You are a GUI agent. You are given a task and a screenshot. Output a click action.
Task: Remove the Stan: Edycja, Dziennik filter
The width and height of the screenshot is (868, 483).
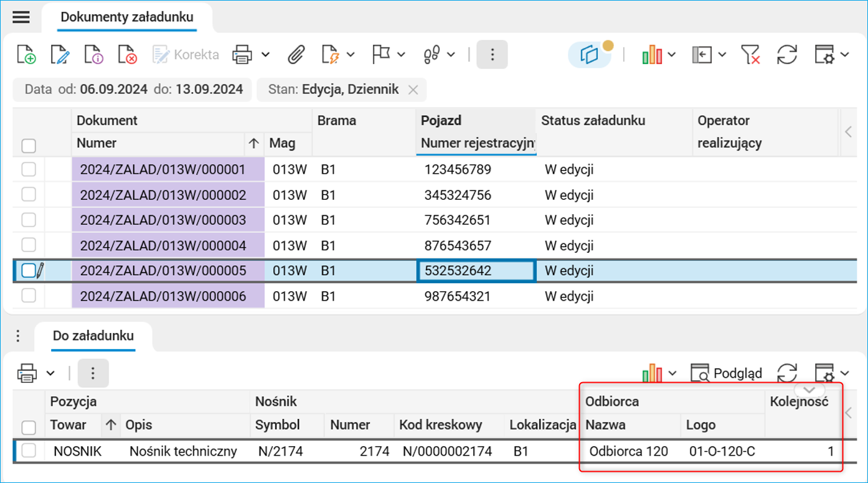pos(413,89)
